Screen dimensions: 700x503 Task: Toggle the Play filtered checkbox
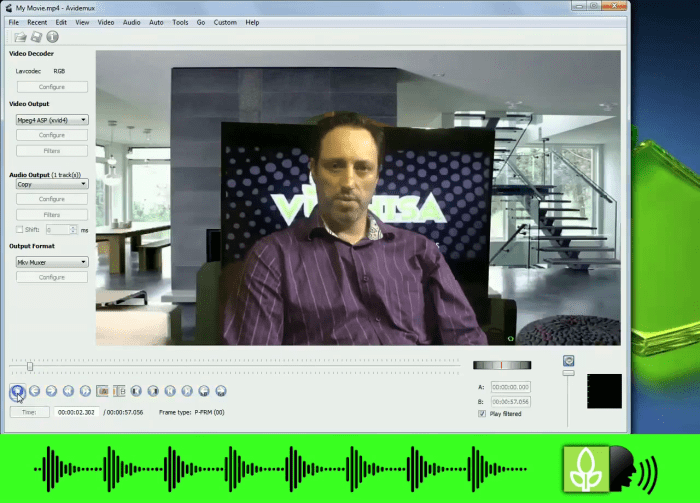(x=482, y=413)
